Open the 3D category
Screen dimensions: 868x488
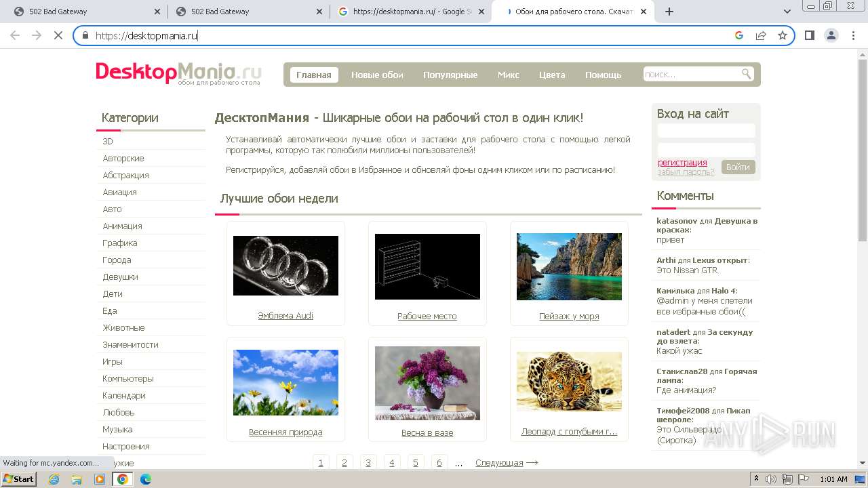[x=108, y=141]
